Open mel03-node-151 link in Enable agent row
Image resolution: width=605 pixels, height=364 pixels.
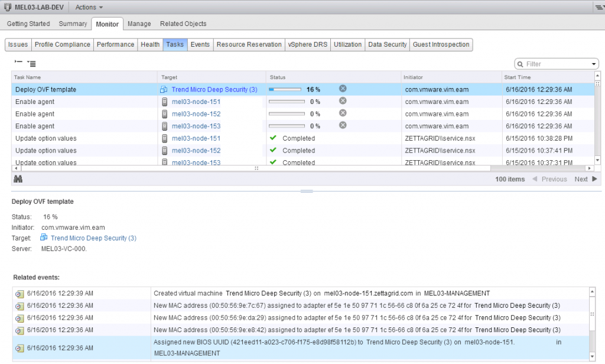(x=196, y=102)
